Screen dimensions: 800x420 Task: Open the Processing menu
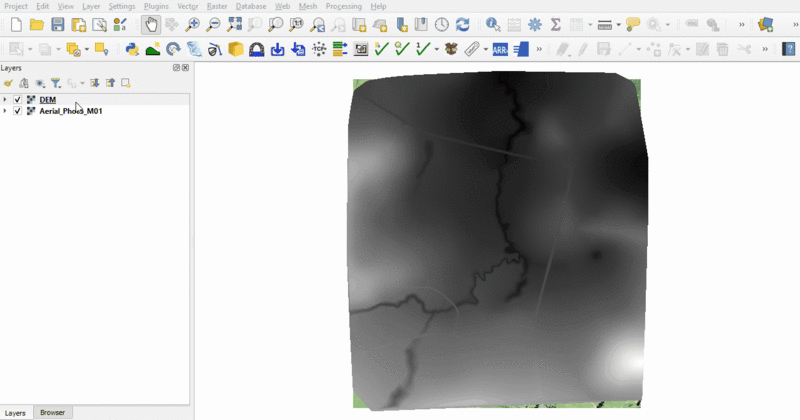click(343, 6)
